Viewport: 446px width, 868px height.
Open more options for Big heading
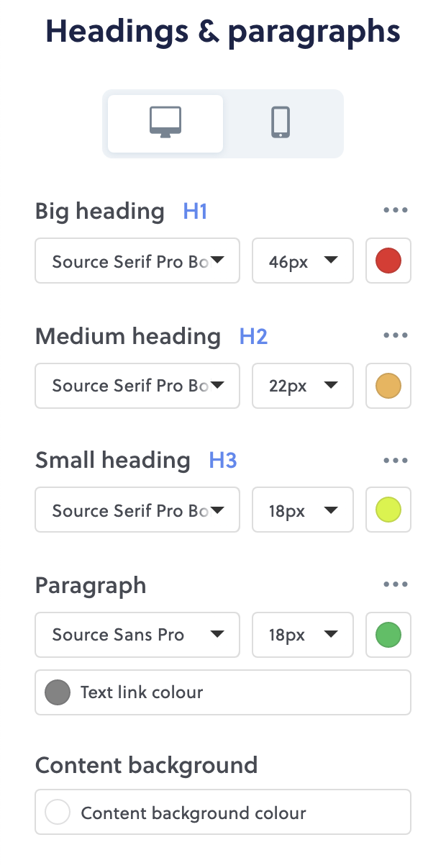coord(396,211)
